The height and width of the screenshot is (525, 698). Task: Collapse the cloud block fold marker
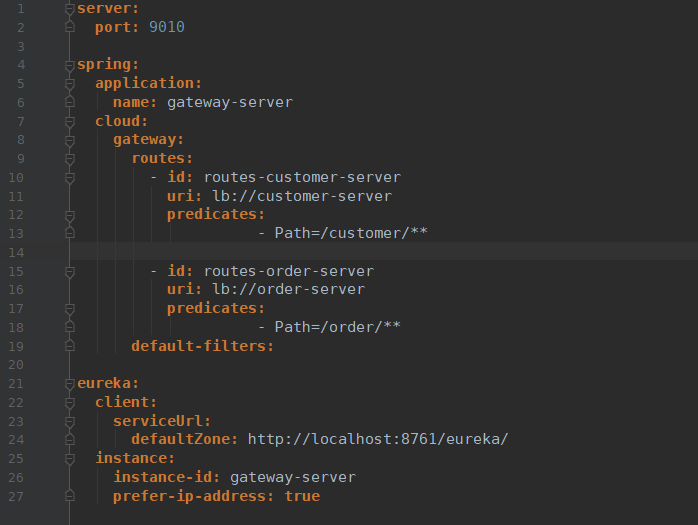coord(69,122)
